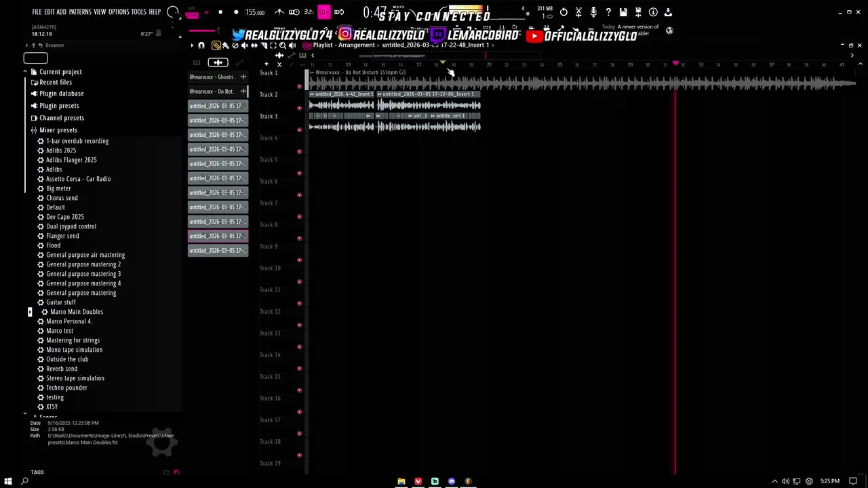Open project info icon
This screenshot has width=868, height=488.
653,12
